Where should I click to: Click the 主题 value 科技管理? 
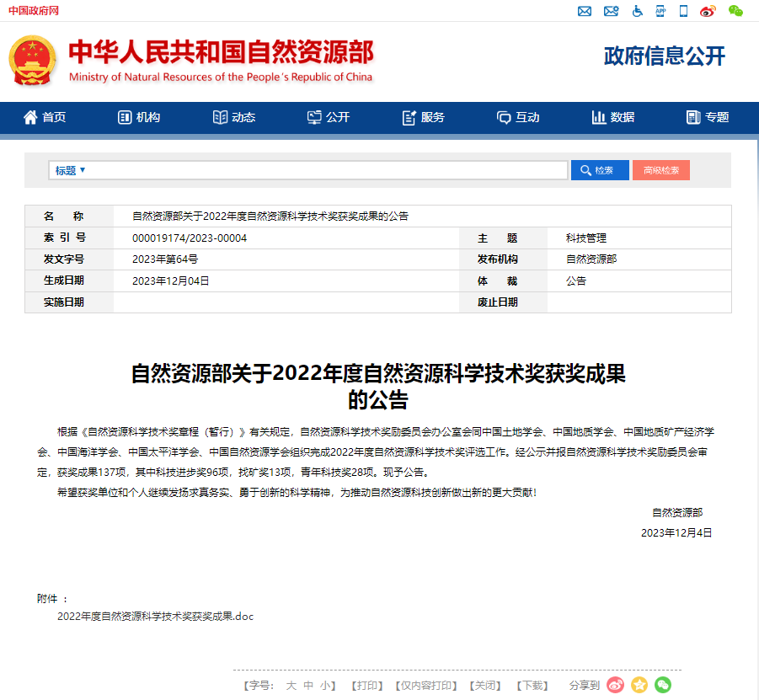pos(585,238)
